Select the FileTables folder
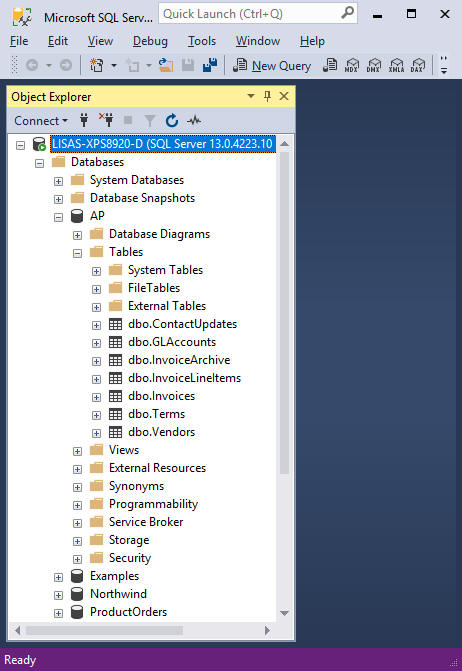462x671 pixels. coord(154,288)
